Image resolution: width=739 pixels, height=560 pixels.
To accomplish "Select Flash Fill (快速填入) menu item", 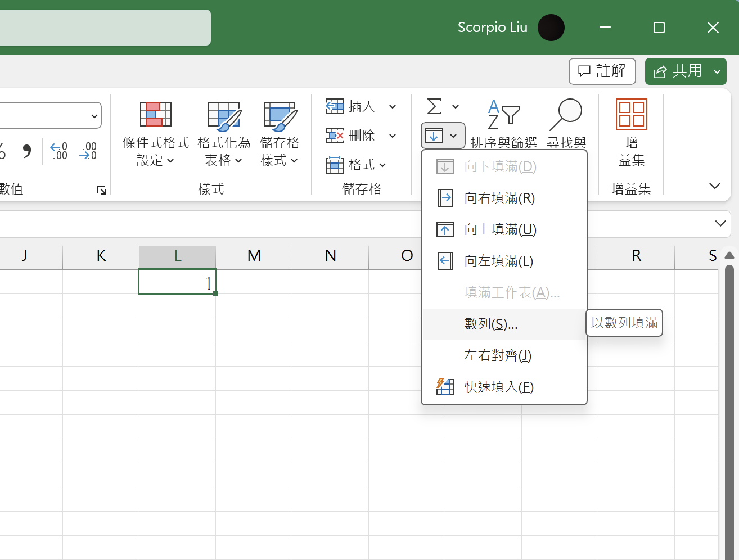I will (x=498, y=387).
